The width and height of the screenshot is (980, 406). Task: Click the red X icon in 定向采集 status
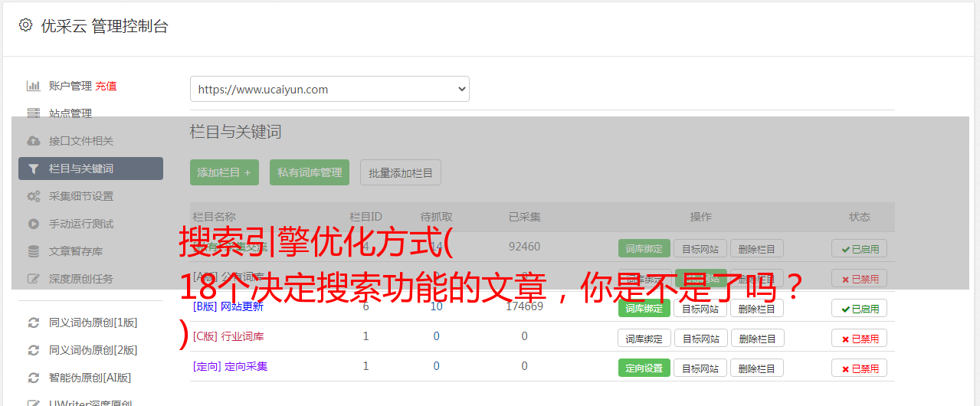(x=845, y=368)
